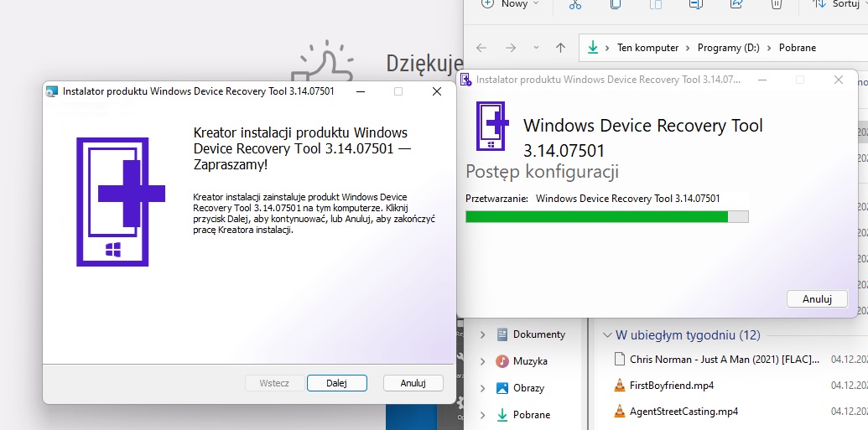Viewport: 868px width, 430px height.
Task: Expand the chevron after Programy (D:) breadcrumb
Action: pyautogui.click(x=769, y=48)
